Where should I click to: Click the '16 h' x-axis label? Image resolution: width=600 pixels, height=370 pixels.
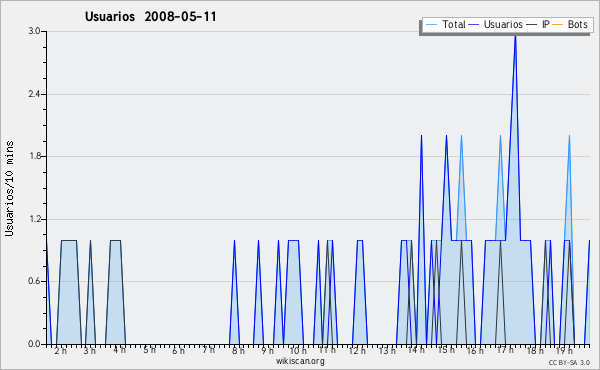tap(475, 350)
